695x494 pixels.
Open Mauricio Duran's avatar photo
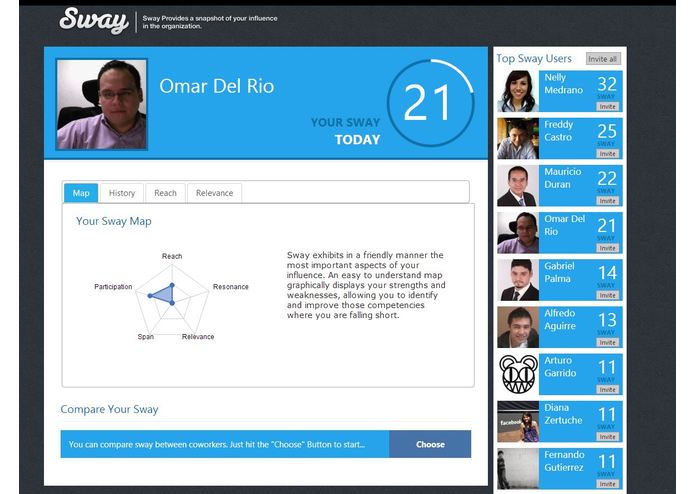coord(518,186)
